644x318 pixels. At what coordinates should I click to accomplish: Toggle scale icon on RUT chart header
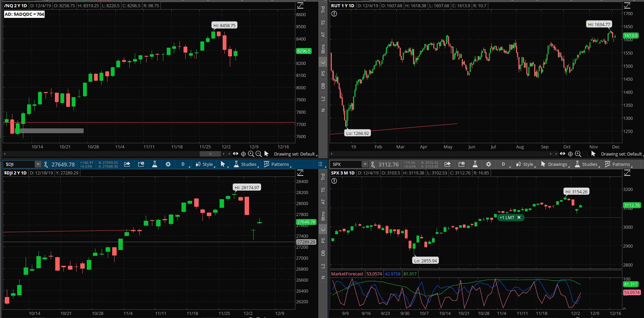[x=627, y=5]
